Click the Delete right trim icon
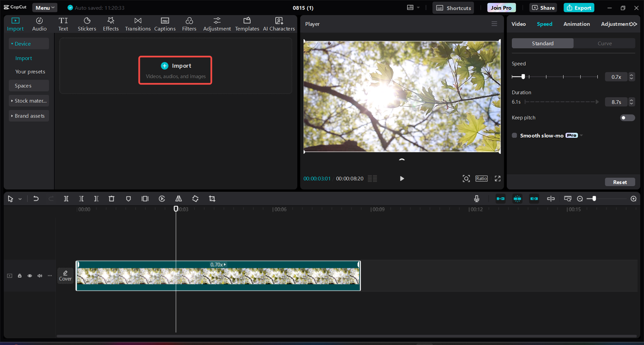Viewport: 644px width, 345px height. (x=96, y=199)
